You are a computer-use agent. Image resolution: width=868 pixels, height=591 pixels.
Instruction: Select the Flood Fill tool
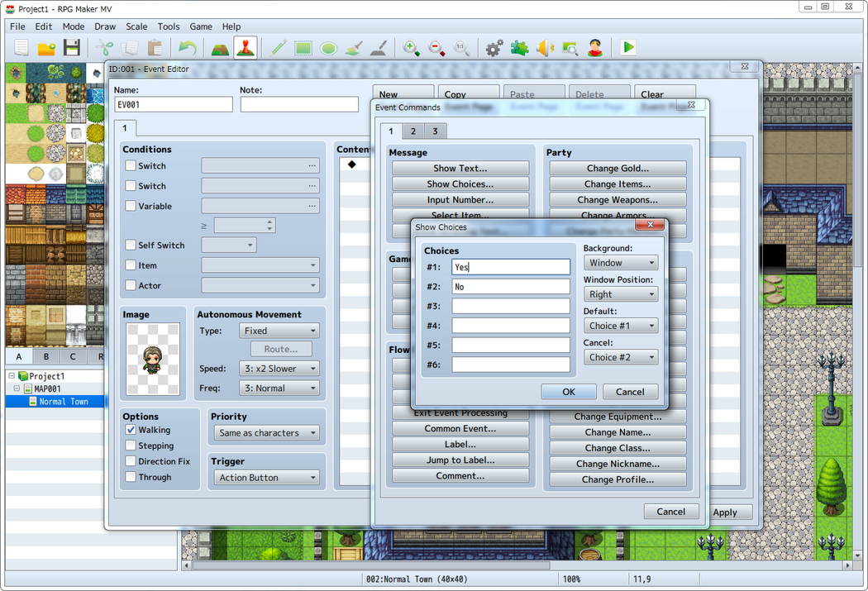coord(354,48)
